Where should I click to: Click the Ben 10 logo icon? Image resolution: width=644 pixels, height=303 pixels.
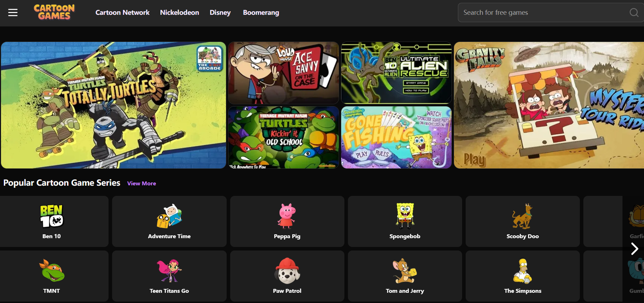[x=51, y=216]
